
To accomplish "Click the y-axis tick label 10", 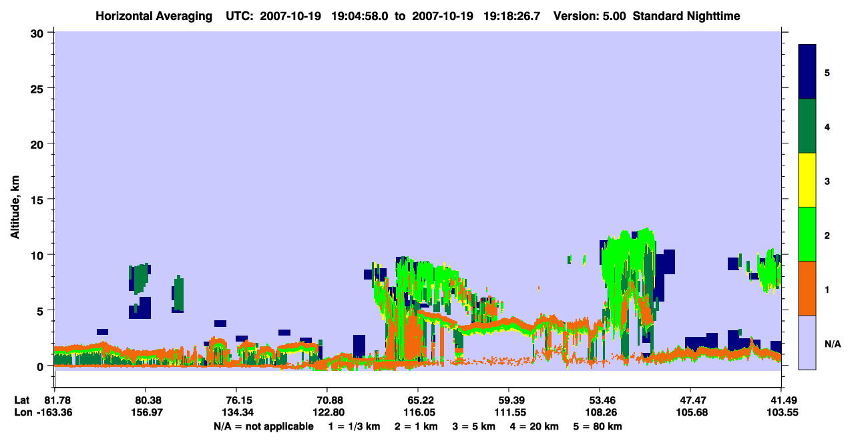I will pos(39,255).
